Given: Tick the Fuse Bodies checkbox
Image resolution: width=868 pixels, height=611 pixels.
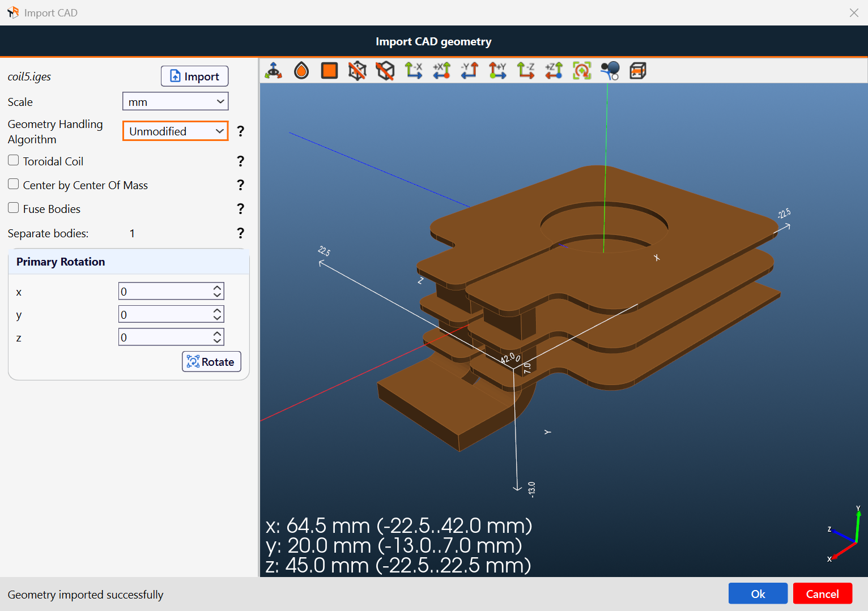Looking at the screenshot, I should click(14, 208).
